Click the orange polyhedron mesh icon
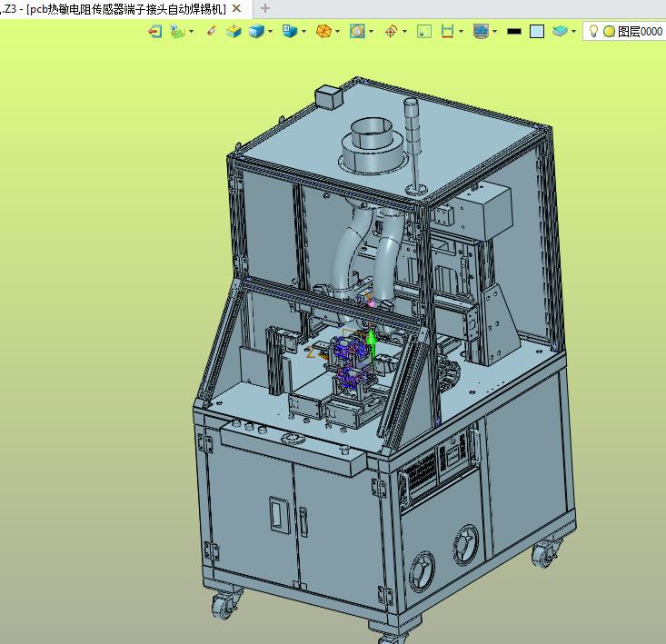This screenshot has height=644, width=666. pos(323,32)
